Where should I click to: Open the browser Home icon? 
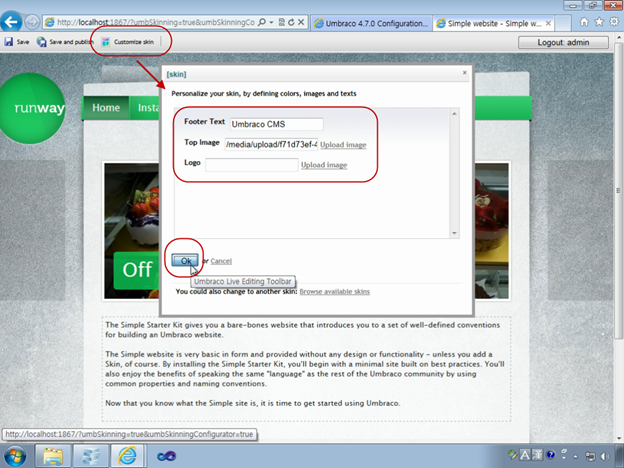[x=584, y=22]
